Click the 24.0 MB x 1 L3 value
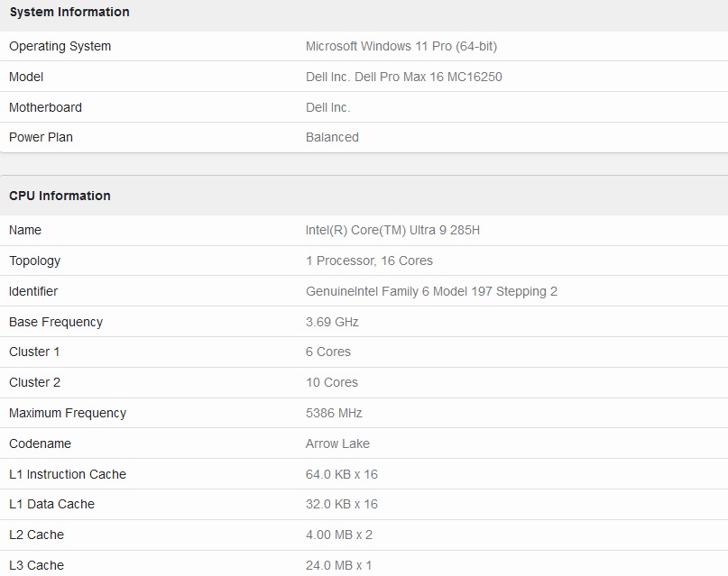The height and width of the screenshot is (576, 728). click(x=338, y=565)
